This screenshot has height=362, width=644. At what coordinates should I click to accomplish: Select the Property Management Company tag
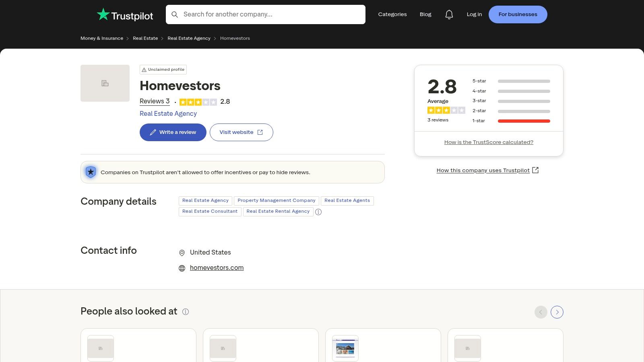point(277,201)
